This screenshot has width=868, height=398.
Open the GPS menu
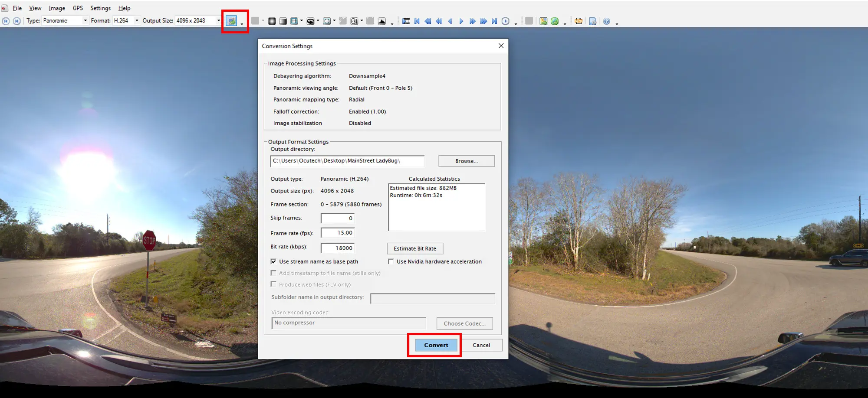pyautogui.click(x=78, y=8)
